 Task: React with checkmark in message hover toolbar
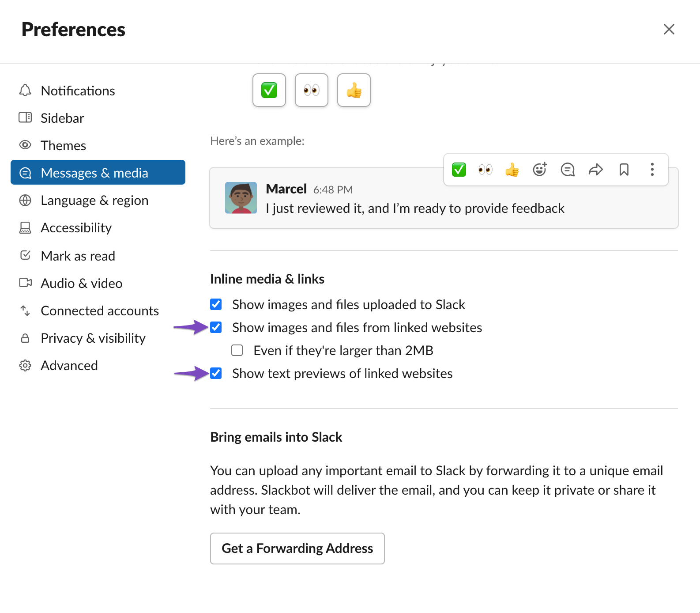[x=459, y=170]
